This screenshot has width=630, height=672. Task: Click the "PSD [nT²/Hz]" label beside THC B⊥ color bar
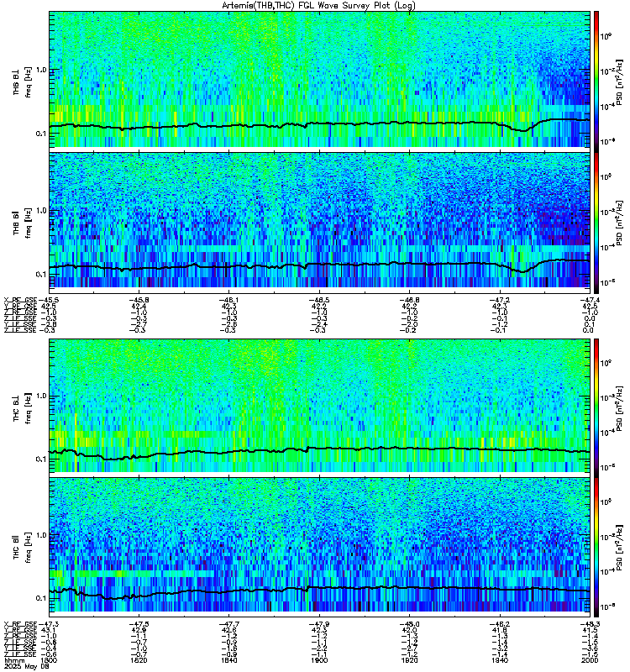[620, 407]
